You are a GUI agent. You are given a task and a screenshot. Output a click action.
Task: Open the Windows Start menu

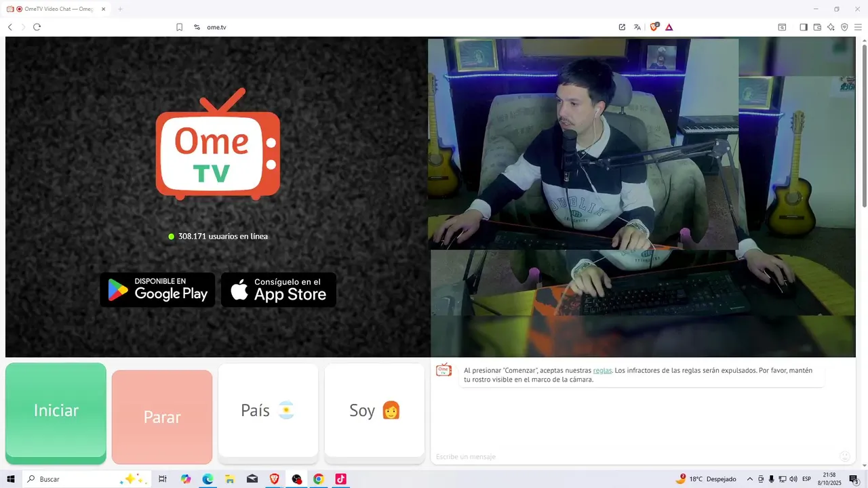[11, 479]
